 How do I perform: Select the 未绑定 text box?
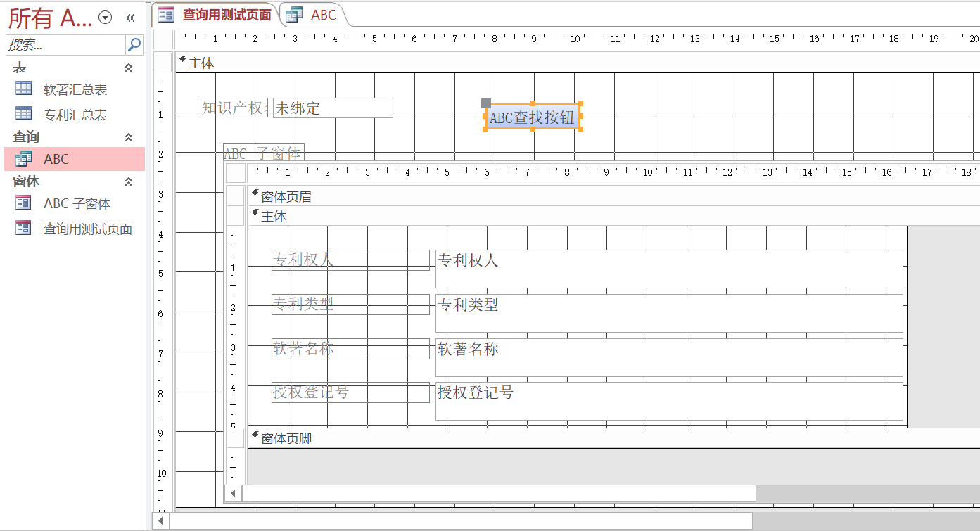click(x=333, y=108)
